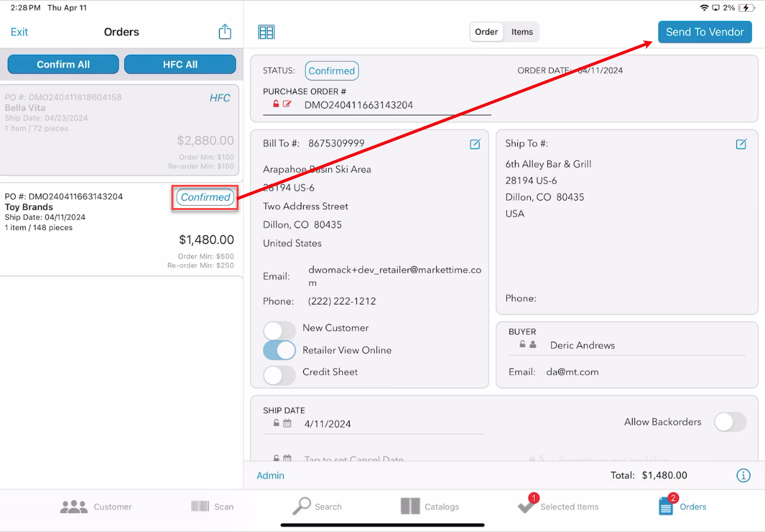
Task: Show order info with the circled i icon
Action: (x=743, y=475)
